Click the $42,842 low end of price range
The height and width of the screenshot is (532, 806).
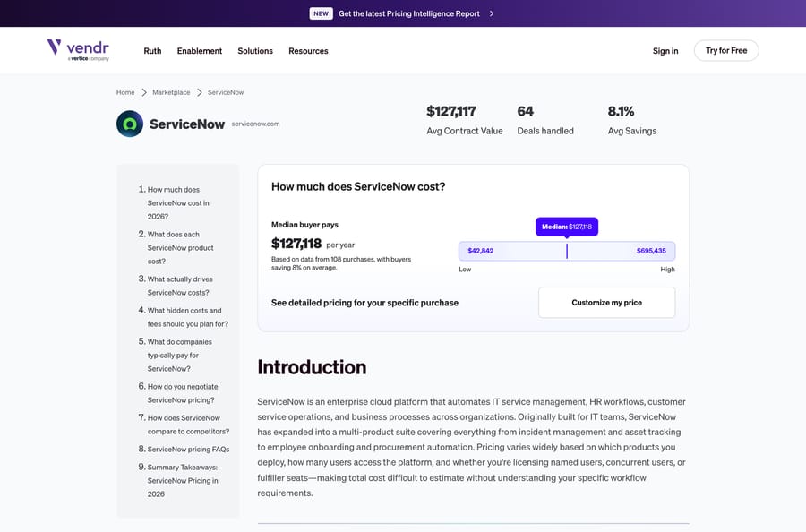[480, 251]
